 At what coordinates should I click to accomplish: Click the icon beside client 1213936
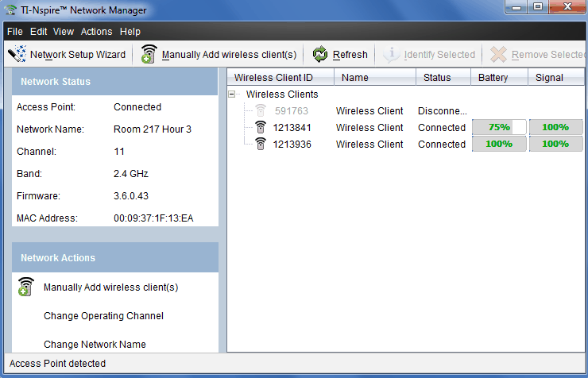tap(261, 145)
